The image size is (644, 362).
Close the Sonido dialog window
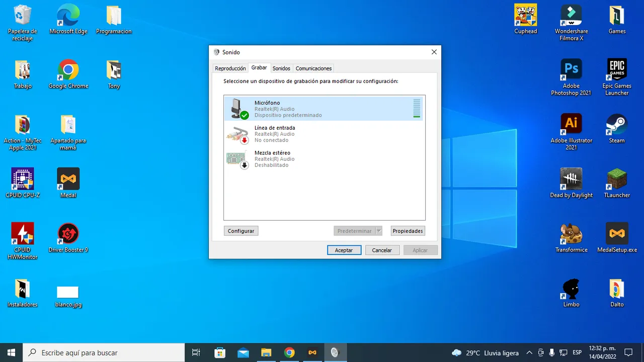click(434, 52)
